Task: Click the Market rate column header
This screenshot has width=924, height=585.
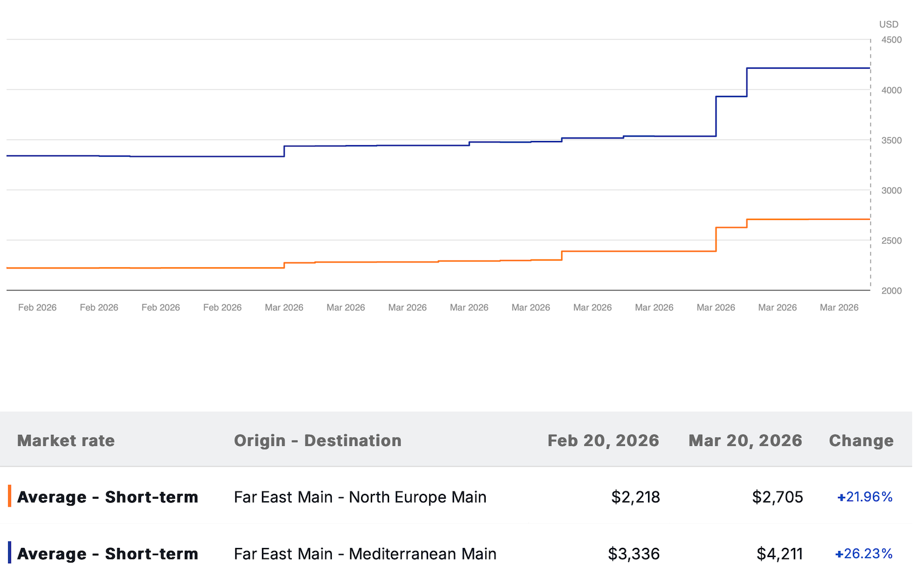Action: pos(66,440)
